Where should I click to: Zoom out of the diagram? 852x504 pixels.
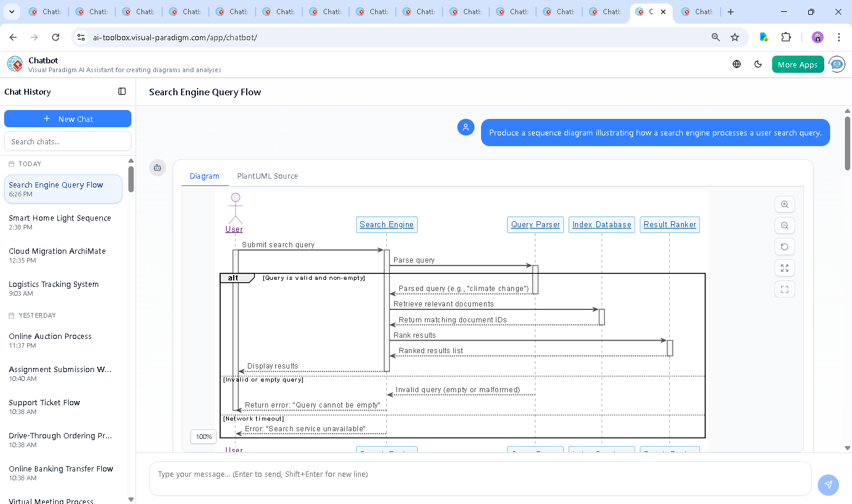pos(785,225)
